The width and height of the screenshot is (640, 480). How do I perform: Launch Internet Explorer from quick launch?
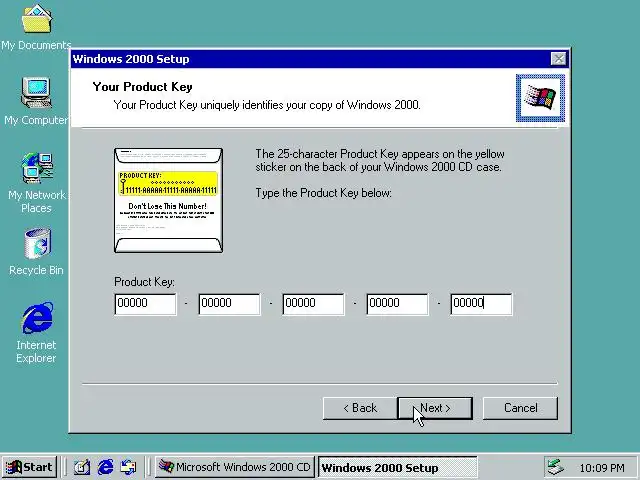[x=105, y=467]
